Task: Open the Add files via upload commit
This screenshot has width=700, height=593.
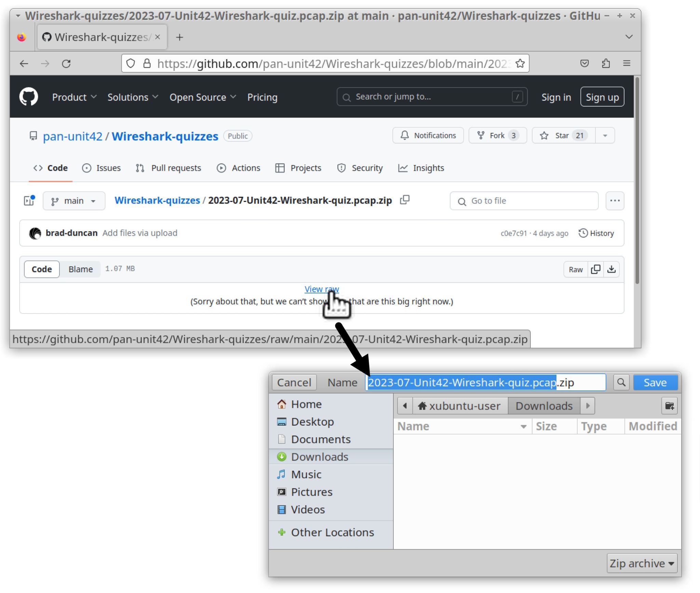Action: pos(140,233)
